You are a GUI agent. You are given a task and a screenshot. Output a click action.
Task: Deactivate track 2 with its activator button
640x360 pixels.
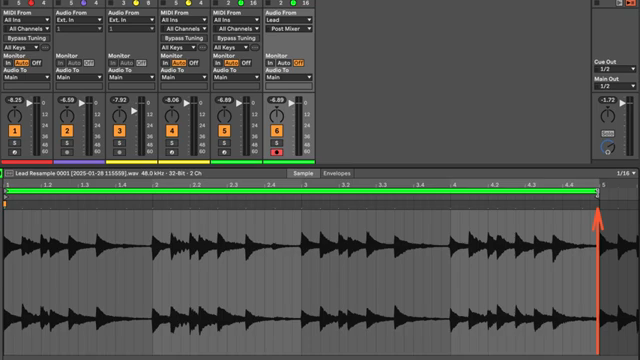click(x=67, y=131)
